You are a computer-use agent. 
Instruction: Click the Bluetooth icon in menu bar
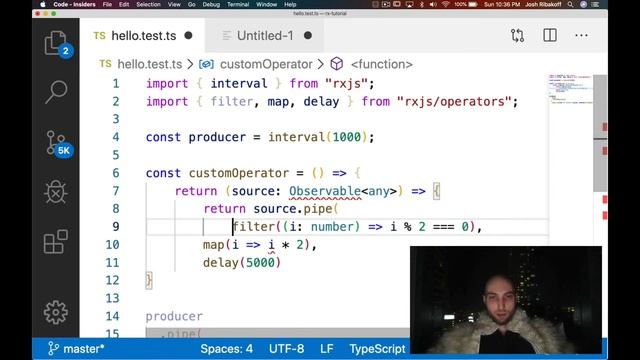[x=422, y=4]
